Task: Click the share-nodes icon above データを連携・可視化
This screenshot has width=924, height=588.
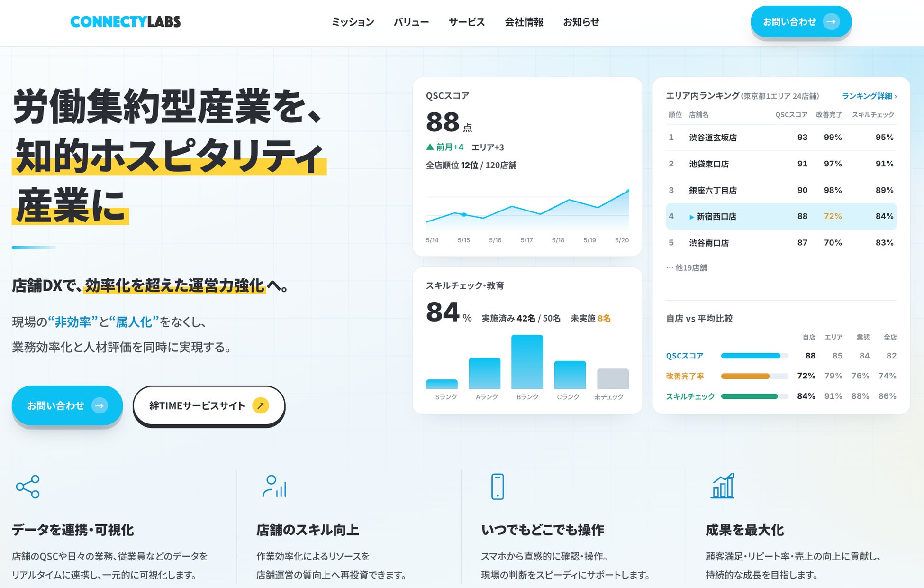Action: (x=27, y=487)
